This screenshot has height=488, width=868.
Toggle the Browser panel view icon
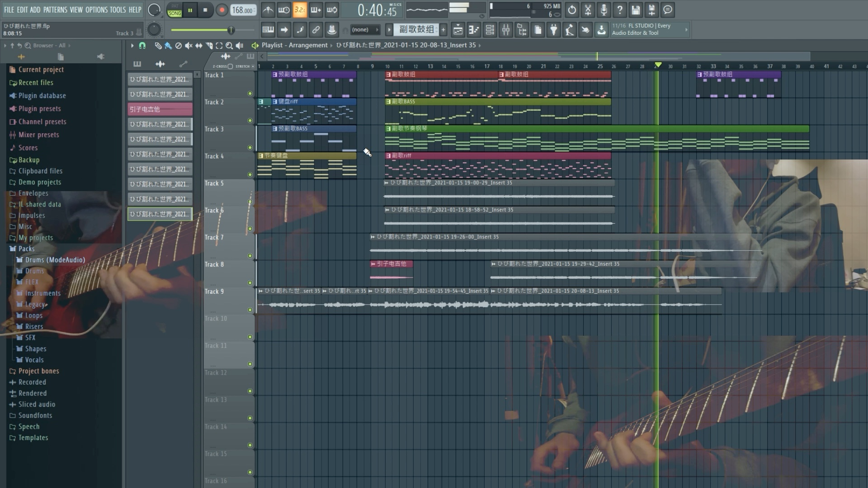522,30
